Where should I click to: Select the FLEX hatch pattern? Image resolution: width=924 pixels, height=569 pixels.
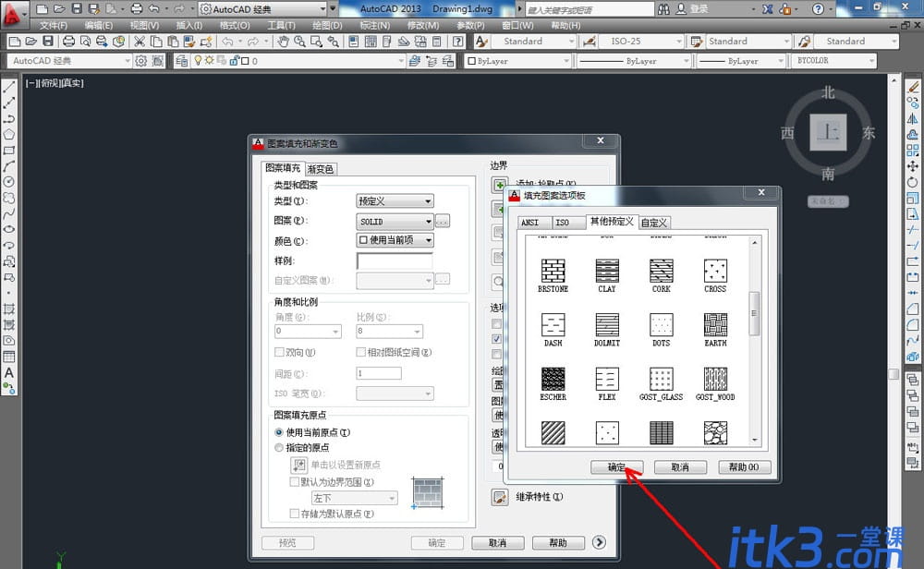[607, 384]
